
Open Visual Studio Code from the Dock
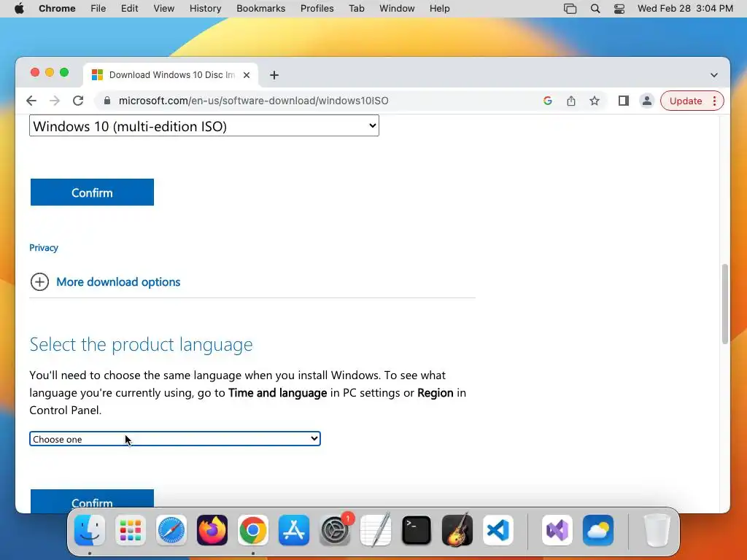coord(498,530)
